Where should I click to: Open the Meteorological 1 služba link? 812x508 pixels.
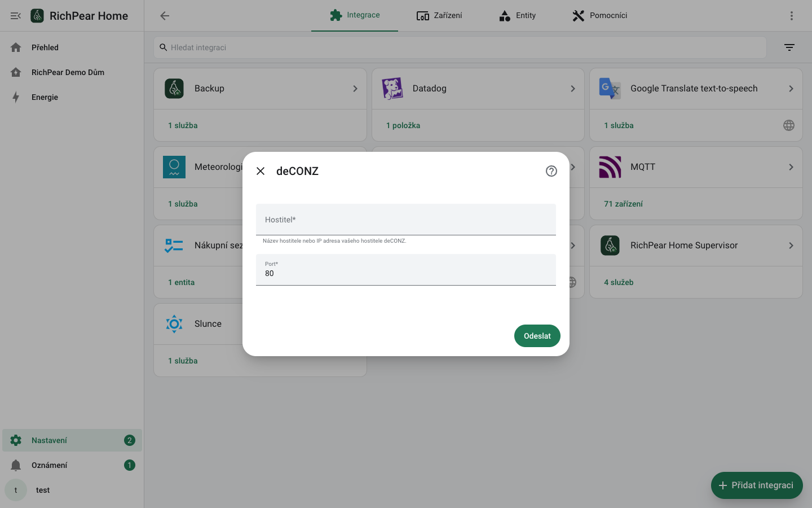[183, 204]
